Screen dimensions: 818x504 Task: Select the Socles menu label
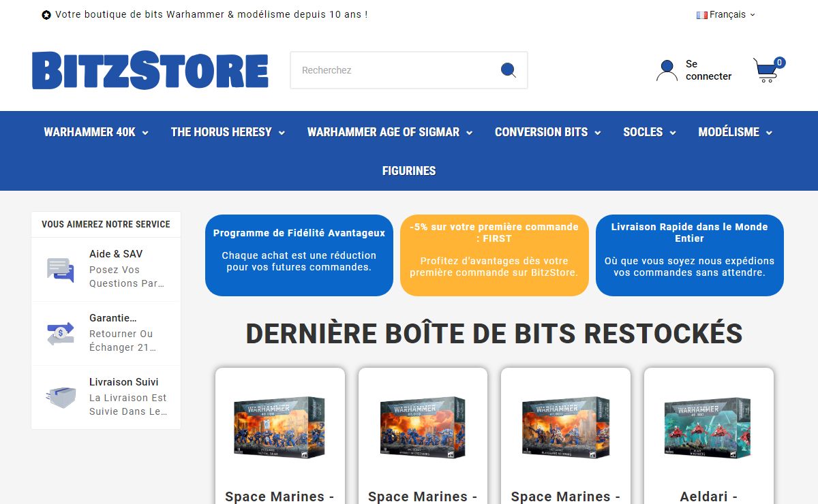[x=643, y=132]
